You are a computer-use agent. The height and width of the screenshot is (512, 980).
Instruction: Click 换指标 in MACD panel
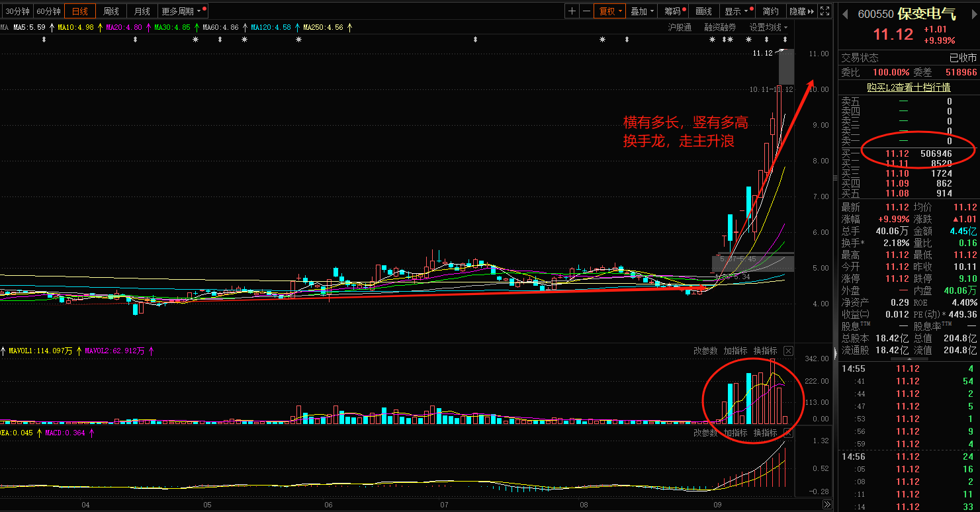click(x=766, y=433)
